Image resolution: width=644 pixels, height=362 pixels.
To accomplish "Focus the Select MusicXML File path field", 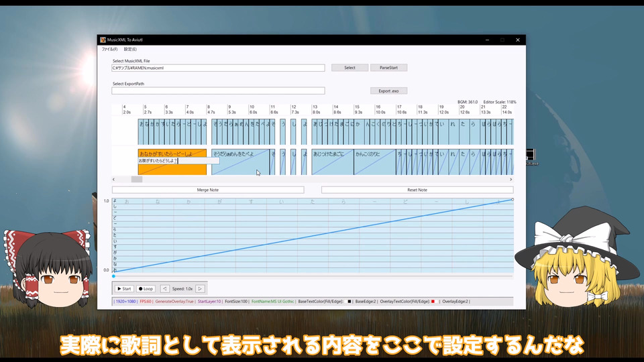I will pos(218,68).
